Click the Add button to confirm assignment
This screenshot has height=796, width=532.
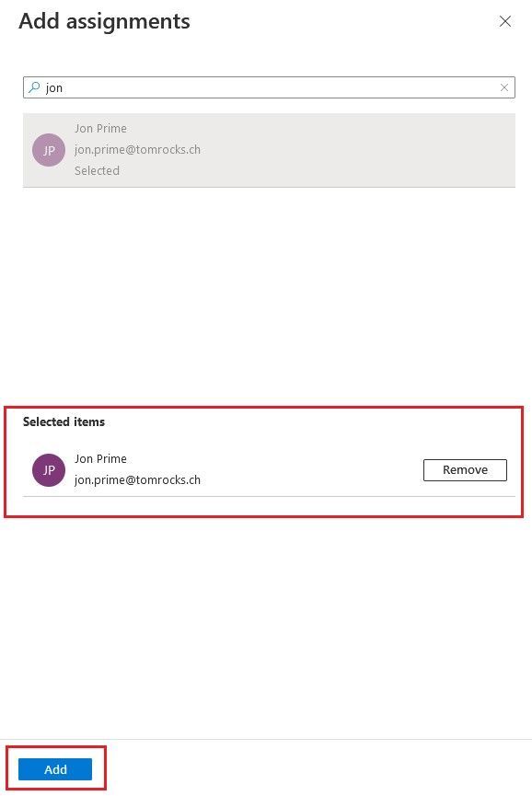click(x=55, y=769)
